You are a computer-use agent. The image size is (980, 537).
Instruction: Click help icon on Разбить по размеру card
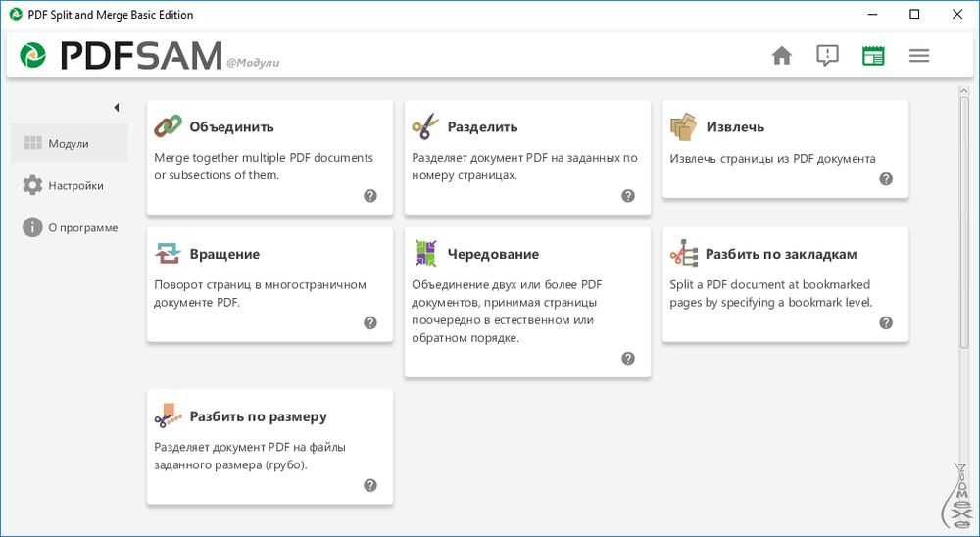coord(370,485)
